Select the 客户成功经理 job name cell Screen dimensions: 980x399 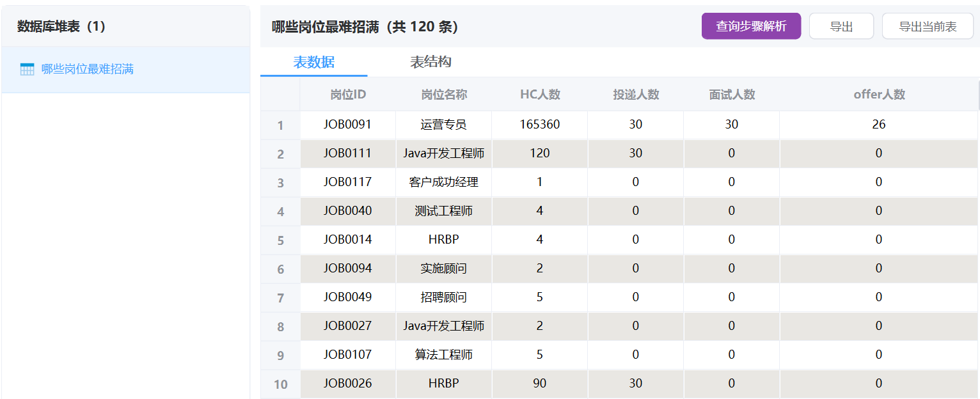(x=444, y=182)
